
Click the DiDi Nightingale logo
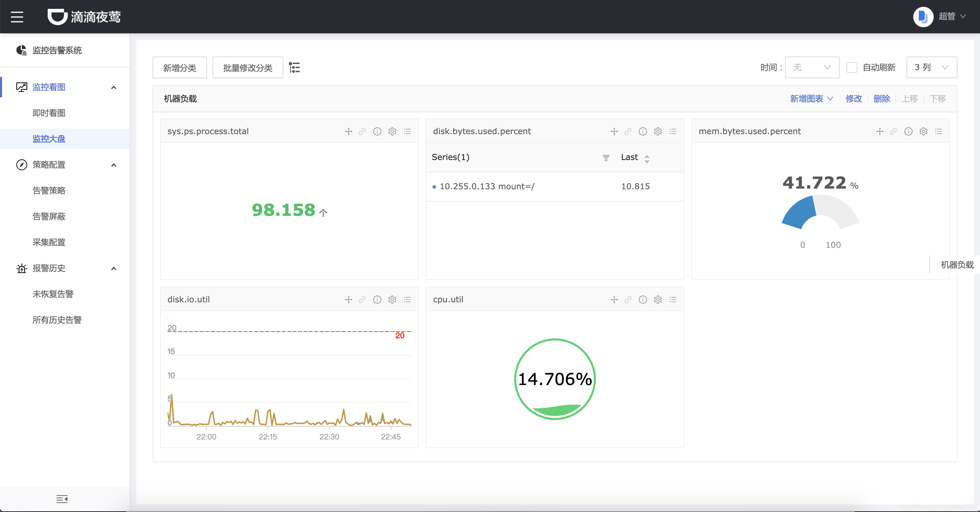pos(84,17)
